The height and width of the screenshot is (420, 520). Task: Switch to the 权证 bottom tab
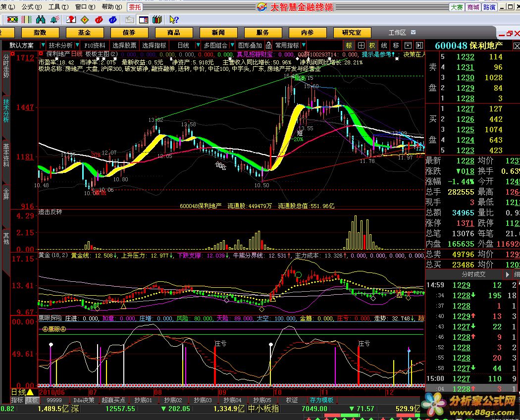point(292,400)
